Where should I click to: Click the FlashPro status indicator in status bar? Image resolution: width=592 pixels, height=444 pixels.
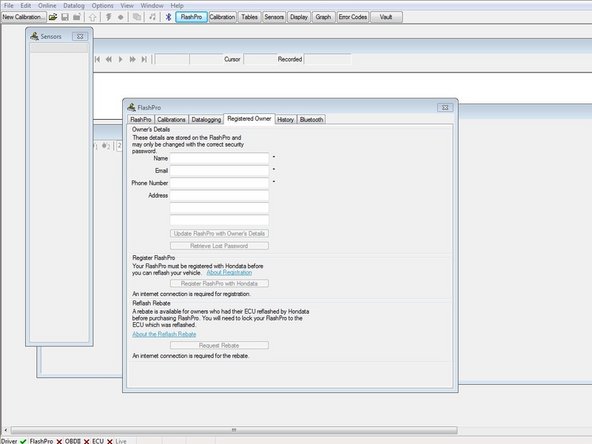(46, 441)
